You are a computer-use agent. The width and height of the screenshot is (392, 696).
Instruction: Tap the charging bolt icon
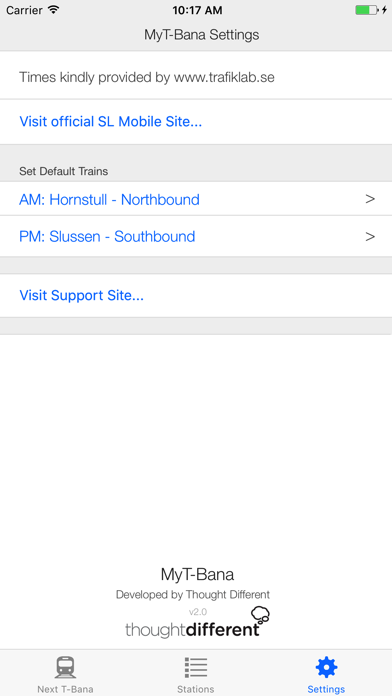(x=384, y=10)
